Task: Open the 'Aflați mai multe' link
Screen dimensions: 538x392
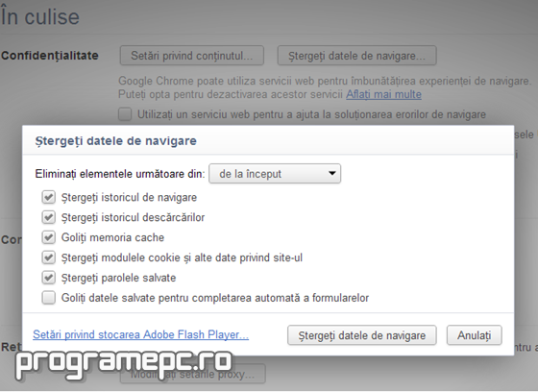Action: coord(383,94)
